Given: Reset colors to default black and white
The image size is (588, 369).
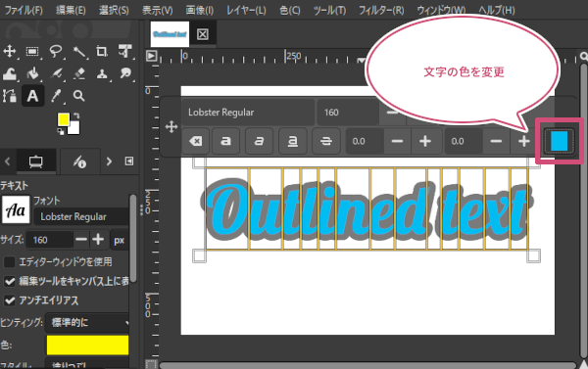Looking at the screenshot, I should coord(61,131).
